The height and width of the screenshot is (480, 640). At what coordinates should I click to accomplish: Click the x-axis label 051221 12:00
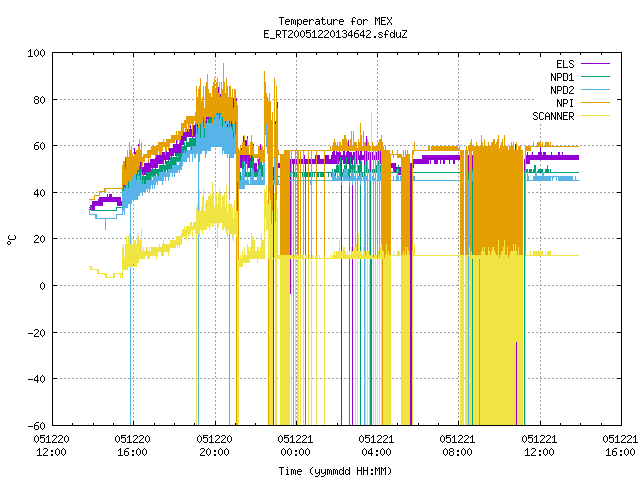pos(539,446)
